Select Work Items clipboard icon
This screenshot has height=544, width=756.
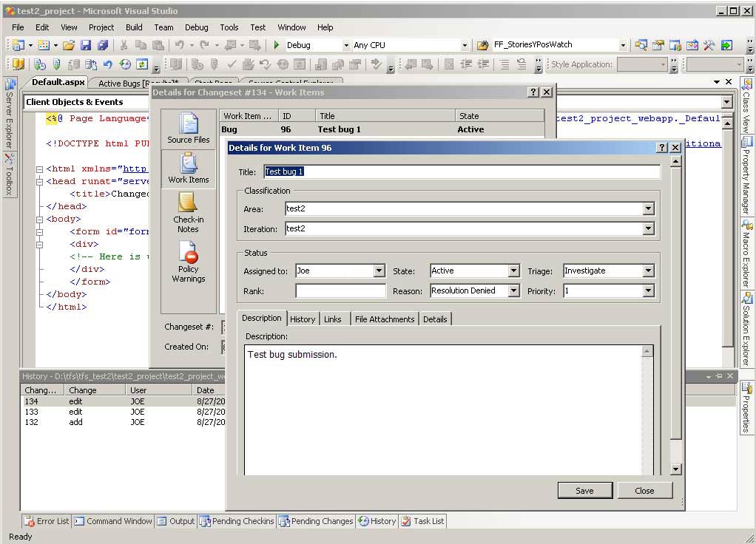coord(189,169)
